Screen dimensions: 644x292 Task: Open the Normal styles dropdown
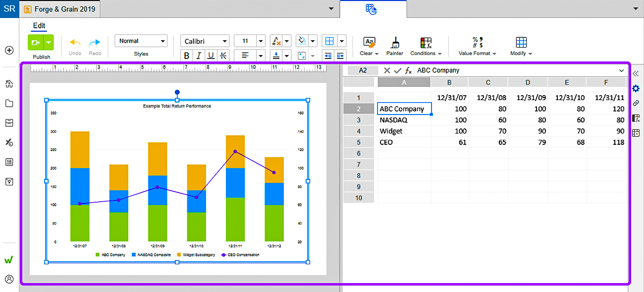pyautogui.click(x=141, y=41)
